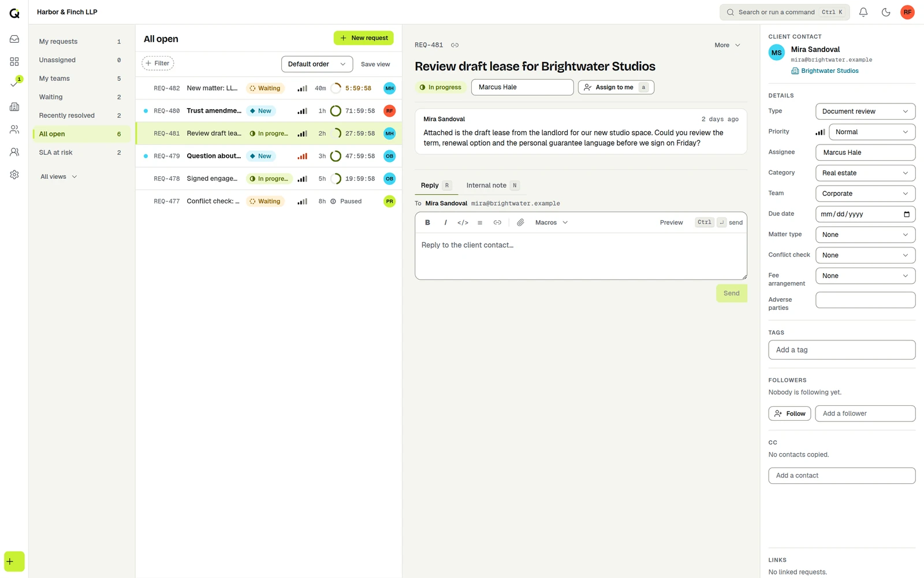Image resolution: width=924 pixels, height=578 pixels.
Task: Expand All views in sidebar
Action: (x=58, y=177)
